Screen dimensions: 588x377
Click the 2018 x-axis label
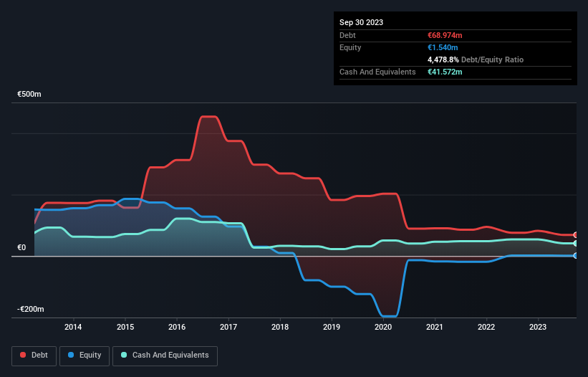tap(280, 327)
